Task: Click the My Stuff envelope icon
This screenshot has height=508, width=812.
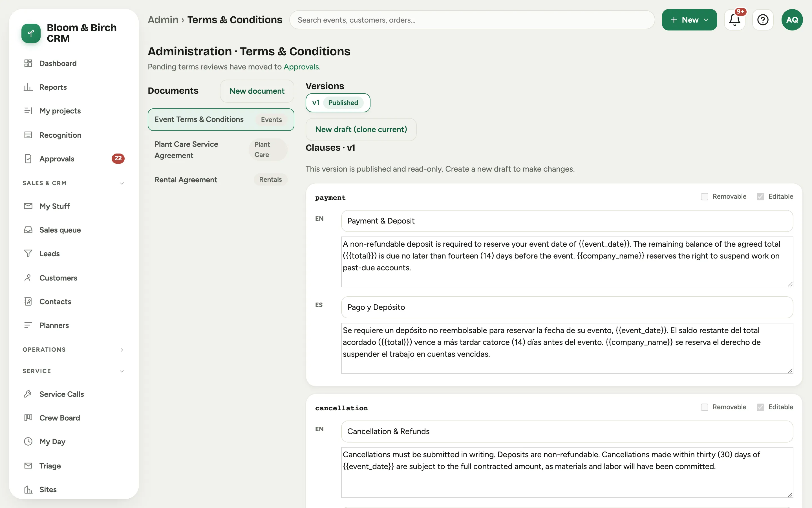Action: tap(28, 206)
